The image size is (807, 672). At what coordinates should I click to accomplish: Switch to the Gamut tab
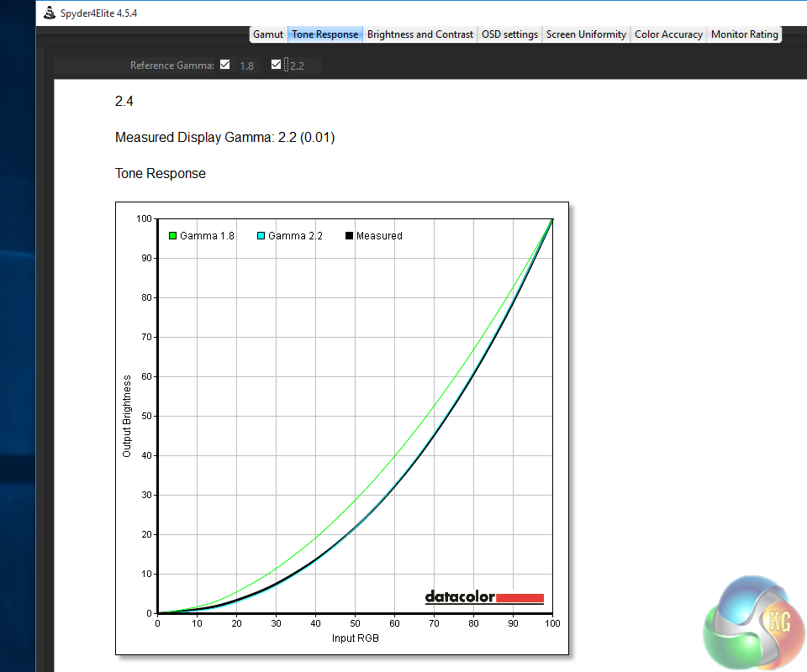[267, 34]
